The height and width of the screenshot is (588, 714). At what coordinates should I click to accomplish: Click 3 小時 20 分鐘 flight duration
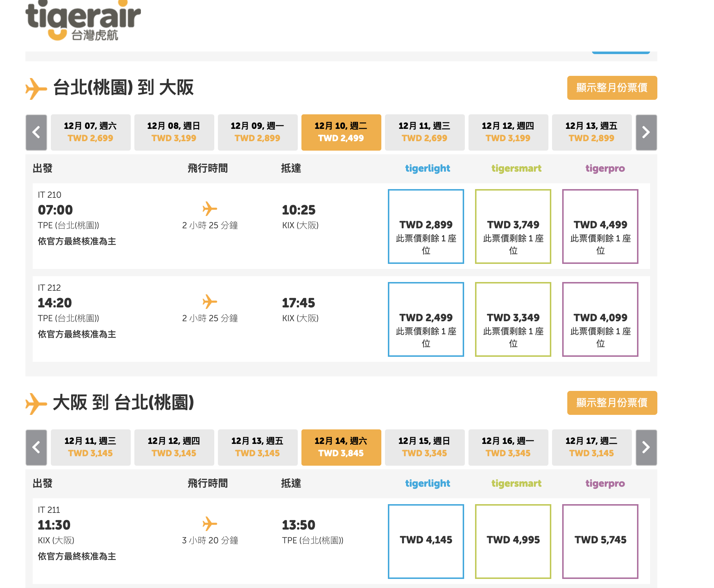[x=210, y=540]
